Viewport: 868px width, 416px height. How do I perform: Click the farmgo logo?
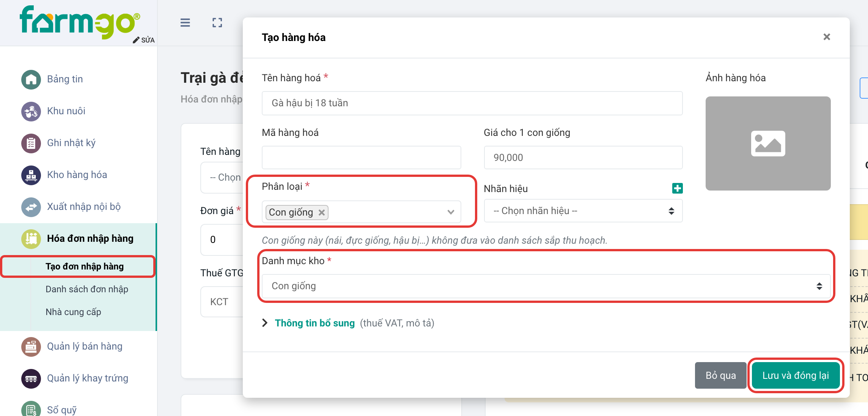click(80, 22)
